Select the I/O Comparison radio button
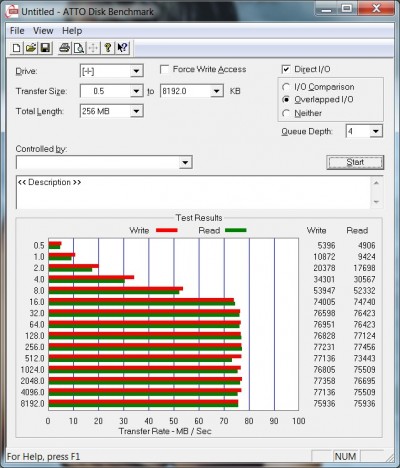 pyautogui.click(x=286, y=87)
